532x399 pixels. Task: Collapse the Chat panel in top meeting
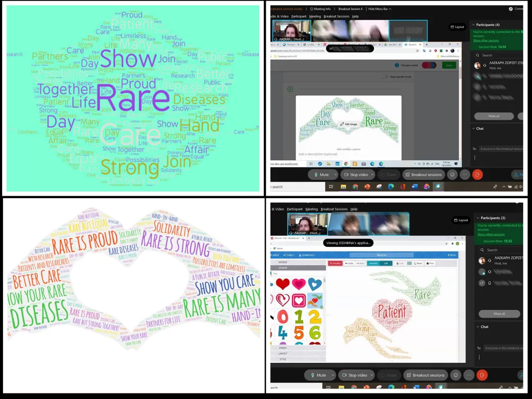coord(473,129)
